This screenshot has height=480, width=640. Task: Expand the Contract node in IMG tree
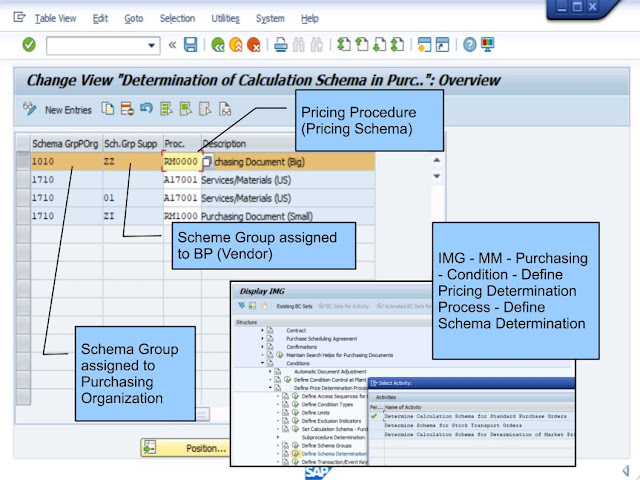coord(262,330)
